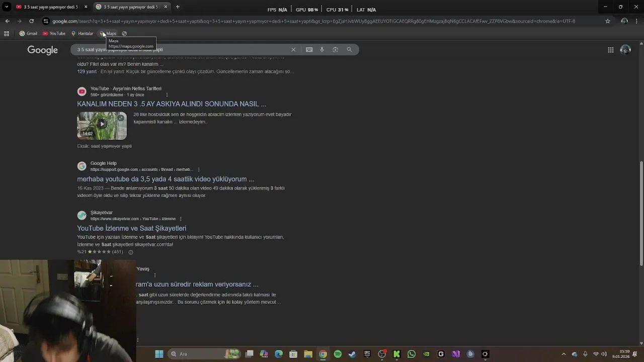Click the Google Help site favicon
Screen dimensions: 644x362
82,166
